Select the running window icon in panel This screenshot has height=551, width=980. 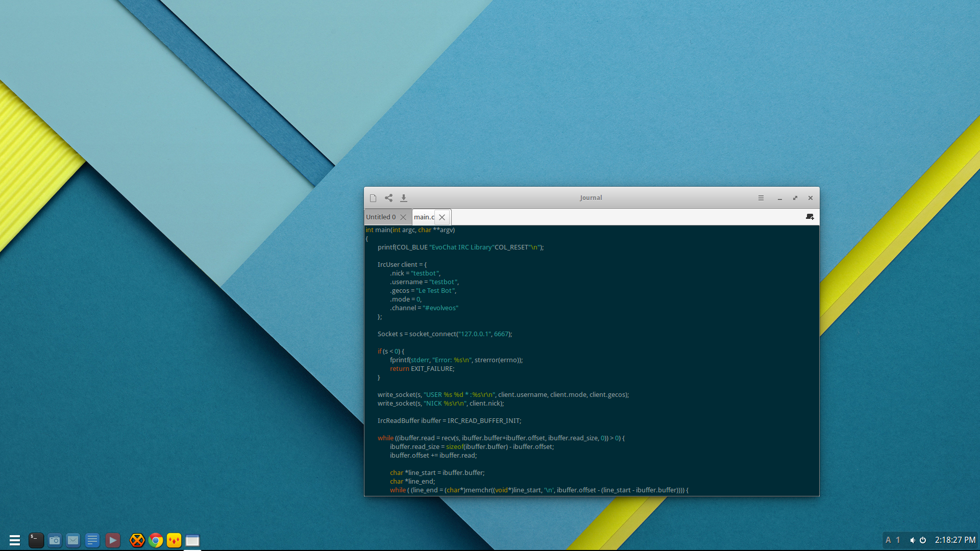coord(192,540)
